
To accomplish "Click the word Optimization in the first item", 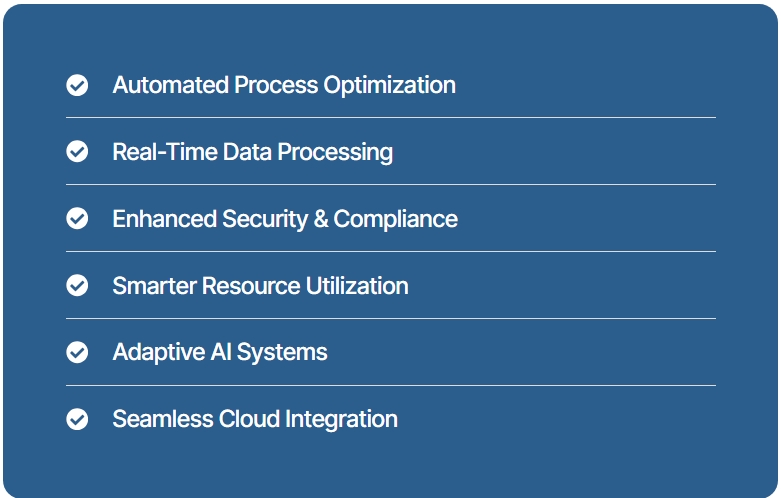I will (390, 86).
